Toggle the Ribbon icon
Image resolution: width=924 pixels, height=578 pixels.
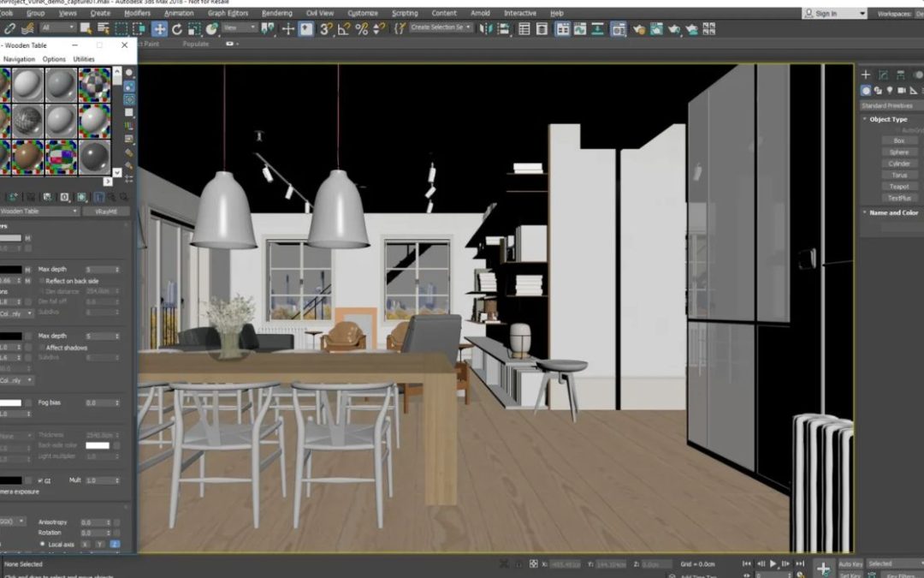tap(563, 28)
